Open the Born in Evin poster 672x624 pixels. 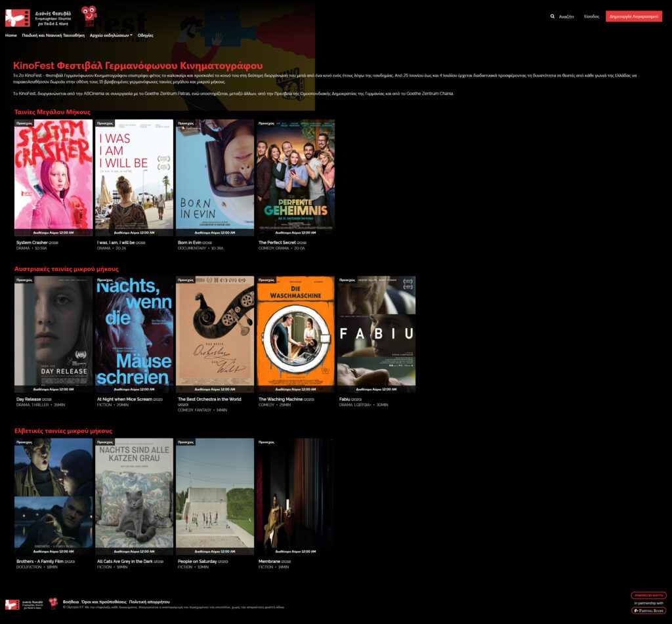tap(215, 177)
